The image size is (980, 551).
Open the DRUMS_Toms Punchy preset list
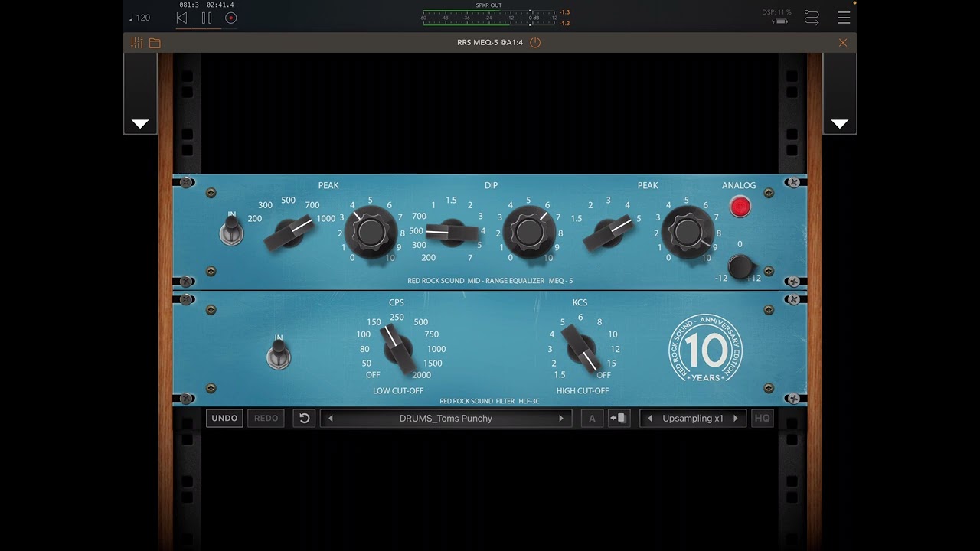tap(446, 419)
